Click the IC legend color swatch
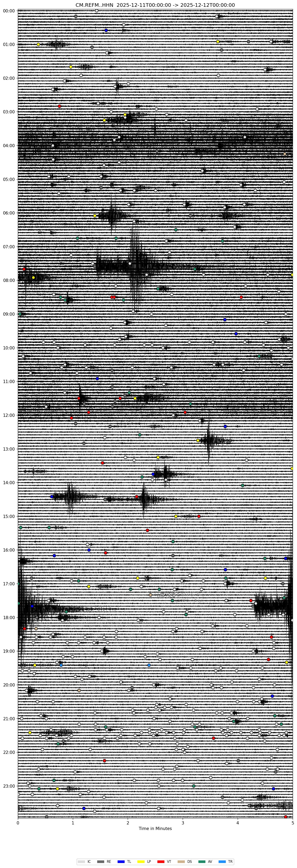Image resolution: width=297 pixels, height=868 pixels. [x=81, y=859]
